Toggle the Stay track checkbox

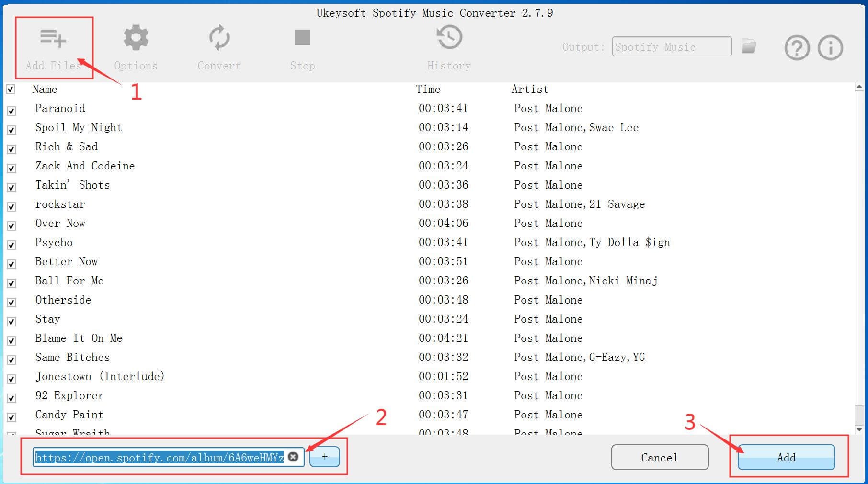pyautogui.click(x=11, y=322)
